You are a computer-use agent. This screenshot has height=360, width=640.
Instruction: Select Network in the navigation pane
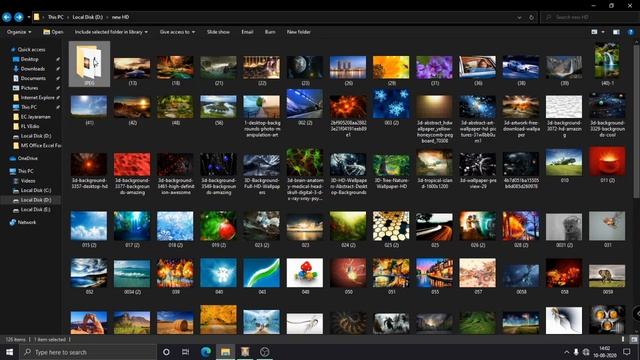27,222
